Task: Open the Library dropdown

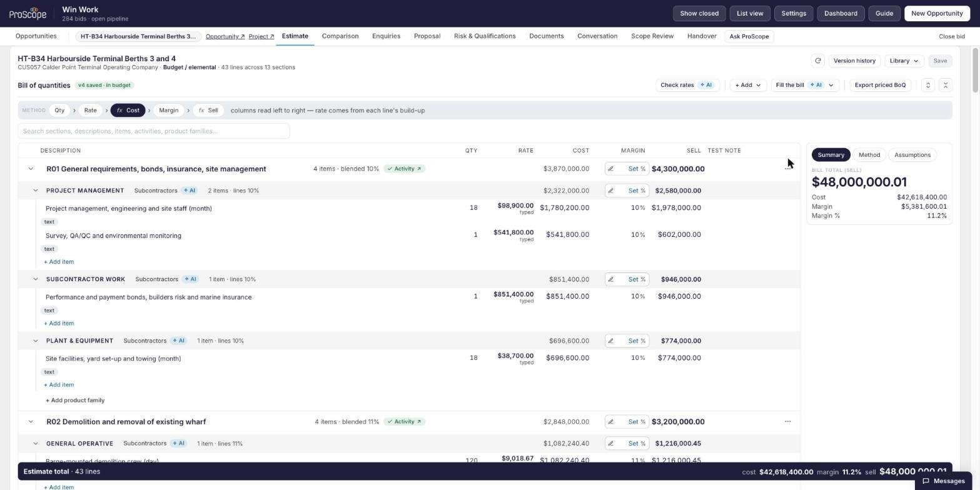Action: click(x=904, y=61)
